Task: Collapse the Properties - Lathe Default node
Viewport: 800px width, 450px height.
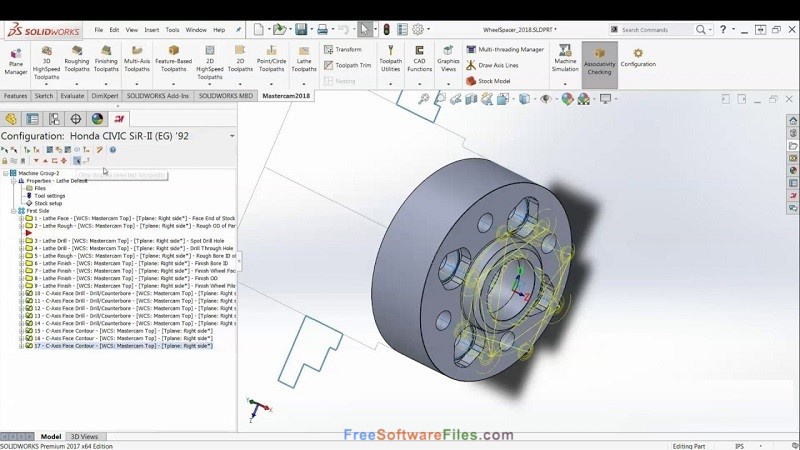Action: tap(14, 181)
